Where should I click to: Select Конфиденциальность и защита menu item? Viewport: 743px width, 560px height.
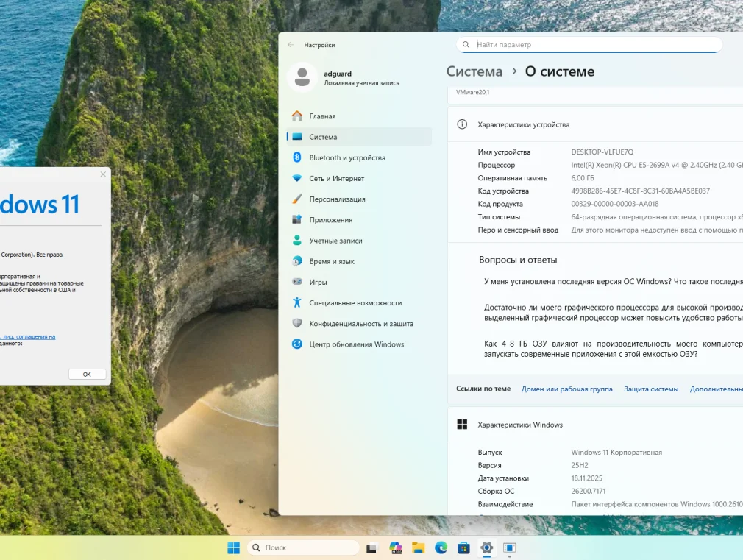360,324
